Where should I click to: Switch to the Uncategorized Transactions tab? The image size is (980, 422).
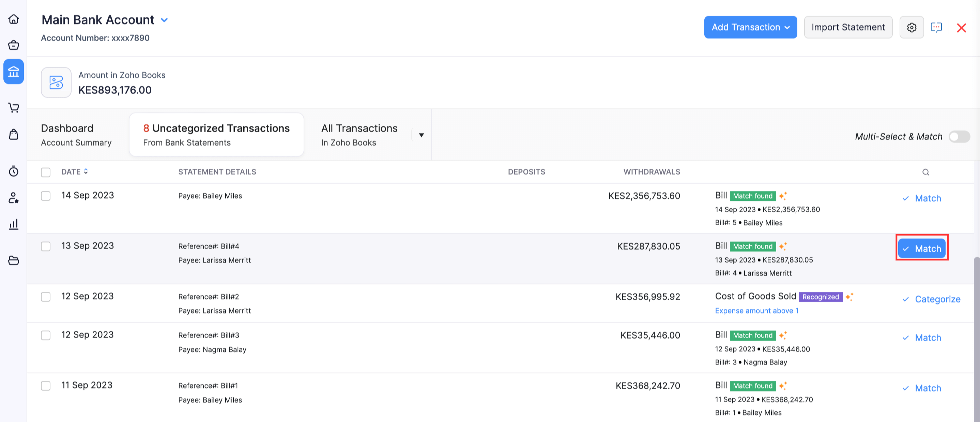click(216, 134)
